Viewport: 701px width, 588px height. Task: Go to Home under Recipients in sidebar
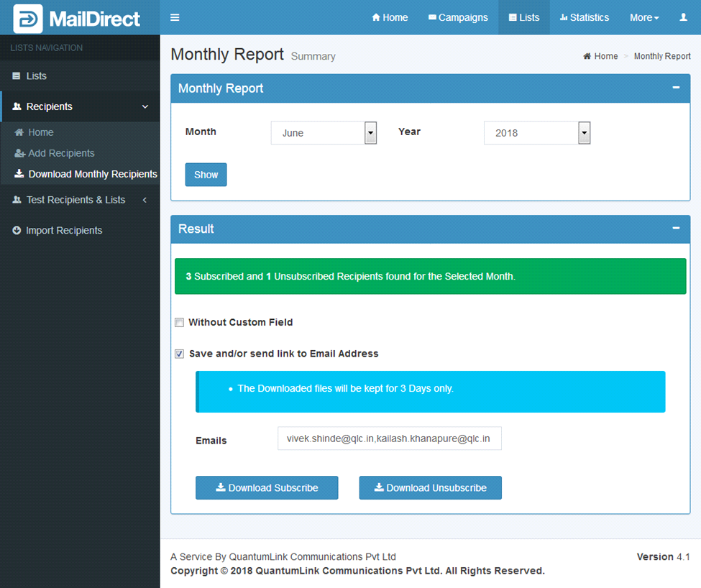(40, 132)
